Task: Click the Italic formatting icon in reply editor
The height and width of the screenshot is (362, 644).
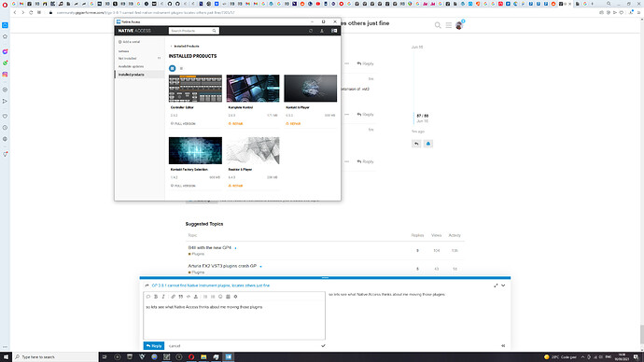Action: point(163,297)
